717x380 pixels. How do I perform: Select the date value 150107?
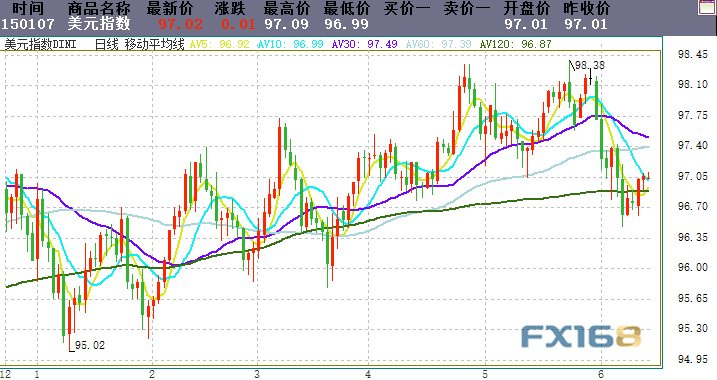(x=28, y=24)
